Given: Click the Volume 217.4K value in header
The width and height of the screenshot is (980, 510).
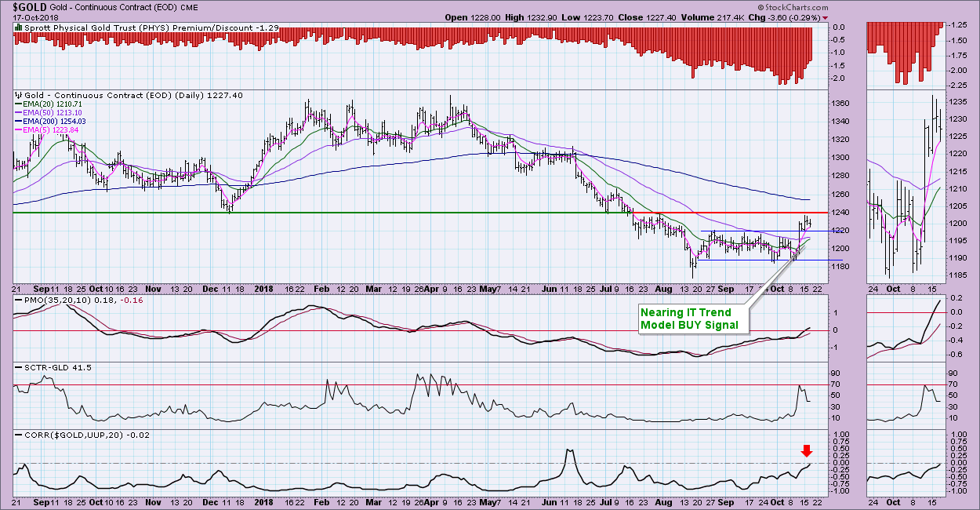Looking at the screenshot, I should pyautogui.click(x=750, y=17).
